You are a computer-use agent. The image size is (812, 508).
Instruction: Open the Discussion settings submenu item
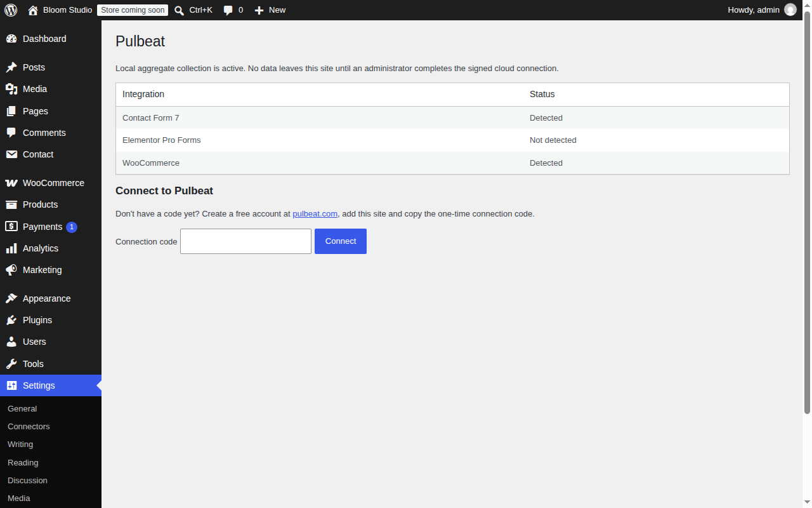(27, 481)
